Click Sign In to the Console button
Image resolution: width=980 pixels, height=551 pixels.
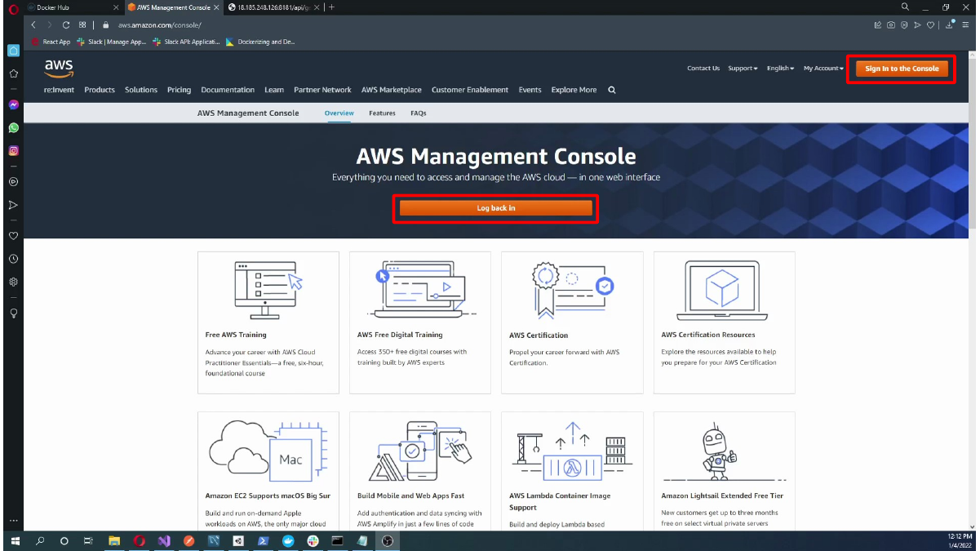pos(902,69)
